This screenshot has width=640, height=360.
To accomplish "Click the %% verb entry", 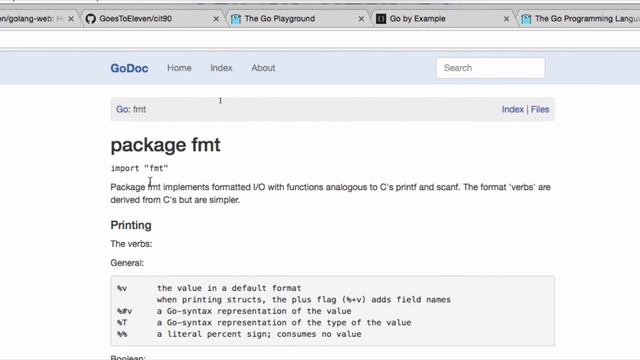I will tap(122, 334).
